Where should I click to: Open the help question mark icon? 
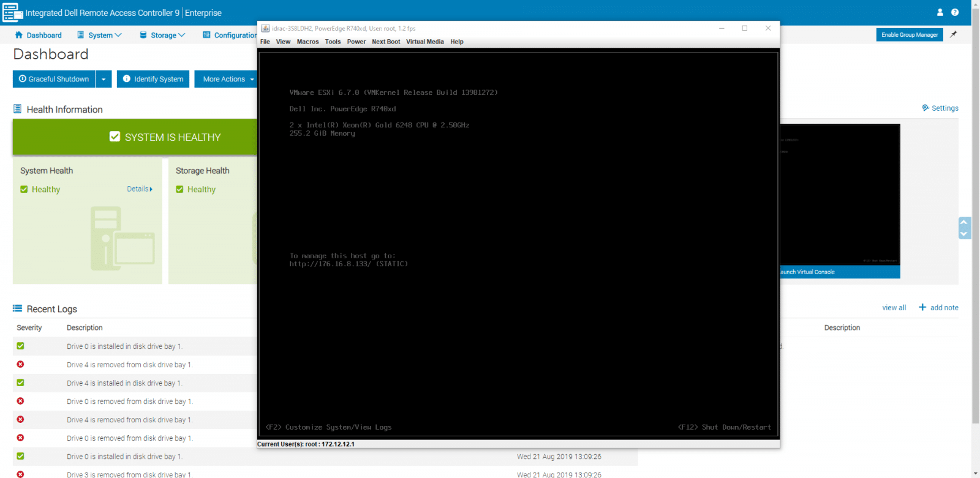coord(955,12)
